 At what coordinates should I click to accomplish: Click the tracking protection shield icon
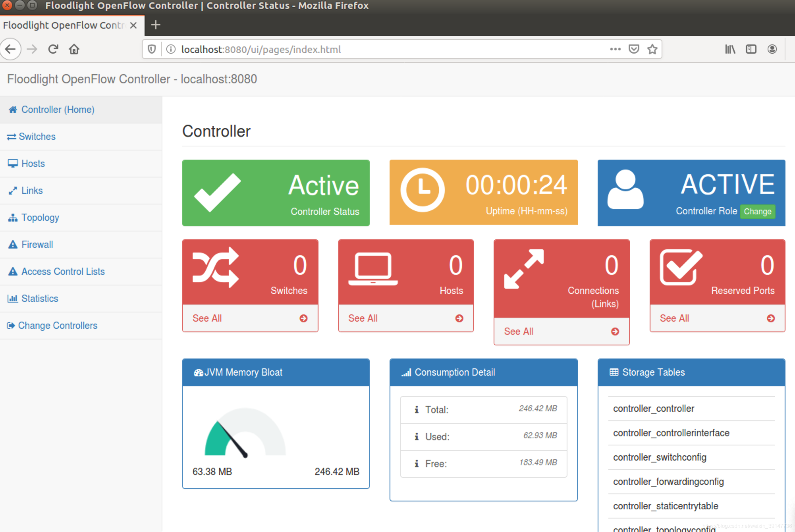pos(152,49)
